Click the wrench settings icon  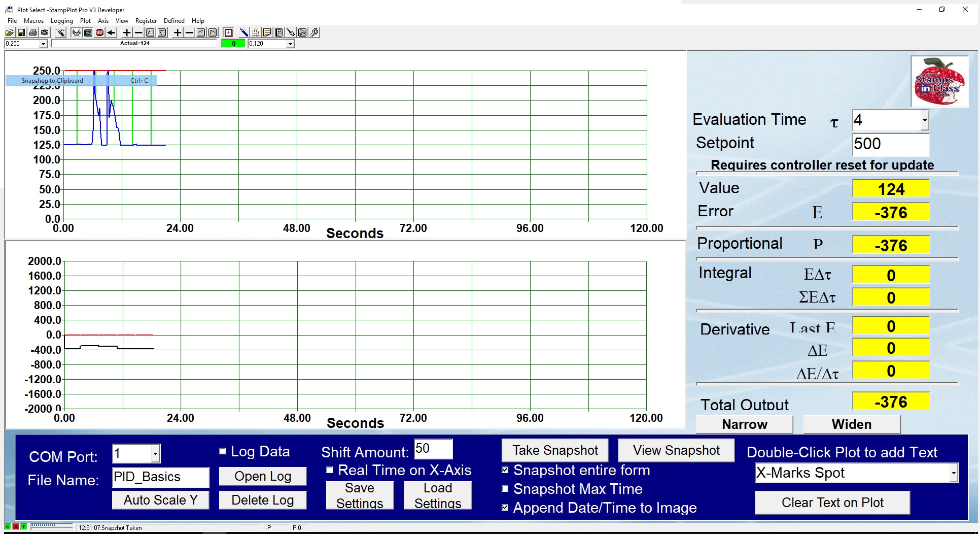[314, 32]
